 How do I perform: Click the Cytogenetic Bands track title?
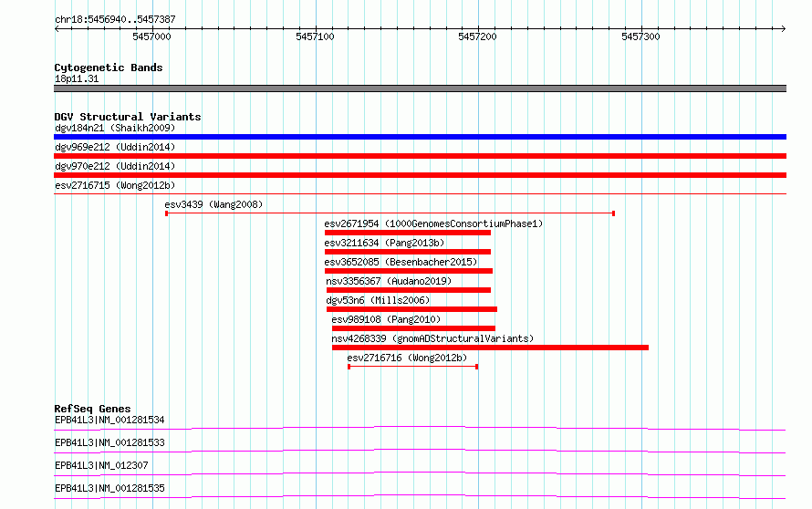click(109, 68)
